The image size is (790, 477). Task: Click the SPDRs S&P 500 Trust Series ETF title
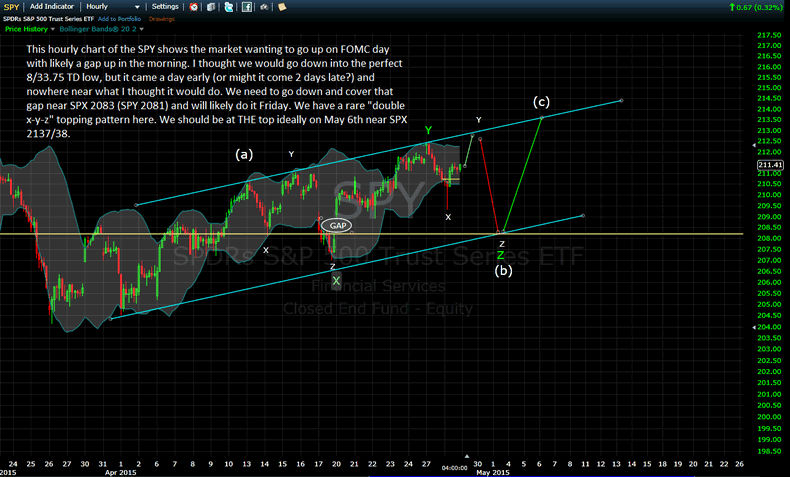click(x=48, y=19)
